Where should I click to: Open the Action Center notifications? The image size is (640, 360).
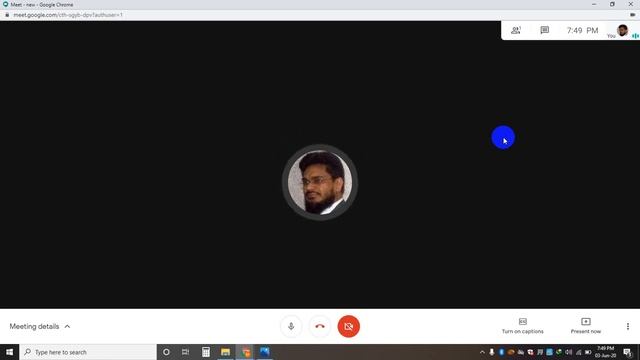[628, 352]
